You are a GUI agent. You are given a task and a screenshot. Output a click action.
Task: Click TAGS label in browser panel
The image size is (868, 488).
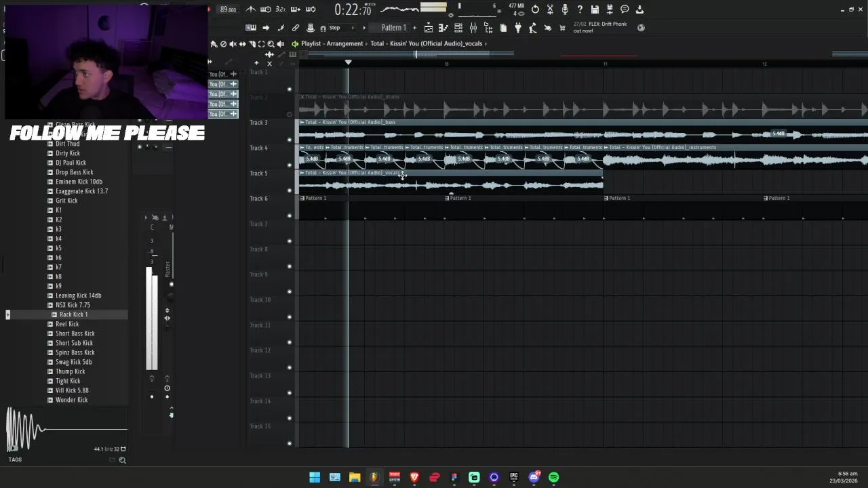click(15, 460)
